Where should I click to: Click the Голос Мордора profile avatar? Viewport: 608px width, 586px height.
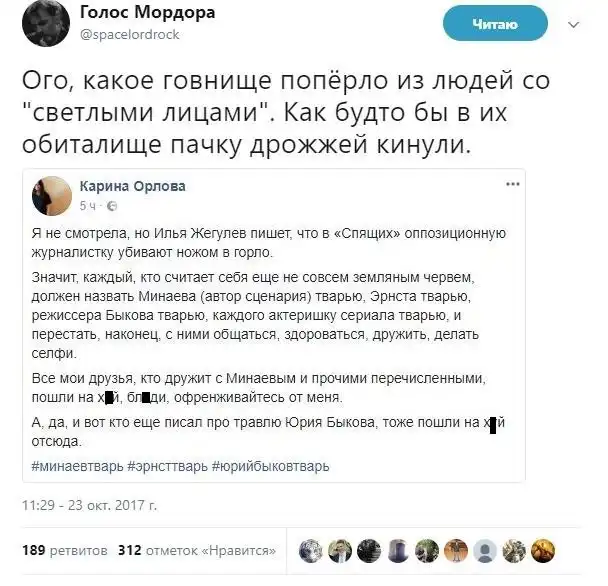tap(46, 23)
